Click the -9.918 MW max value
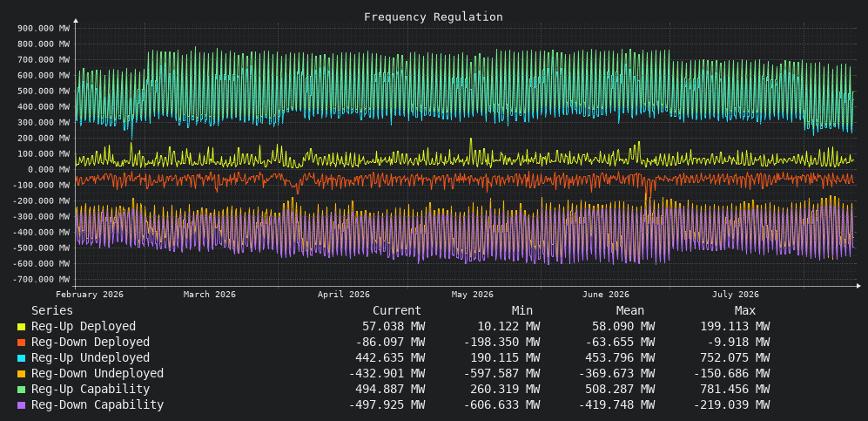The image size is (868, 421). [738, 343]
